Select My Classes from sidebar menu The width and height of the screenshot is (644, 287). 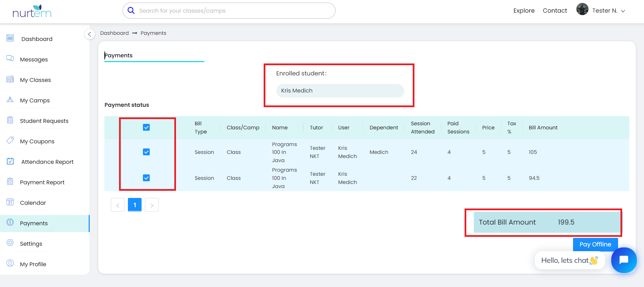pos(35,80)
